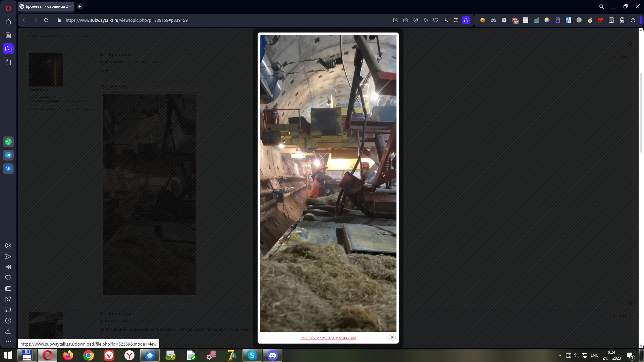This screenshot has width=644, height=362.
Task: Open Discord from the taskbar
Action: [273, 355]
